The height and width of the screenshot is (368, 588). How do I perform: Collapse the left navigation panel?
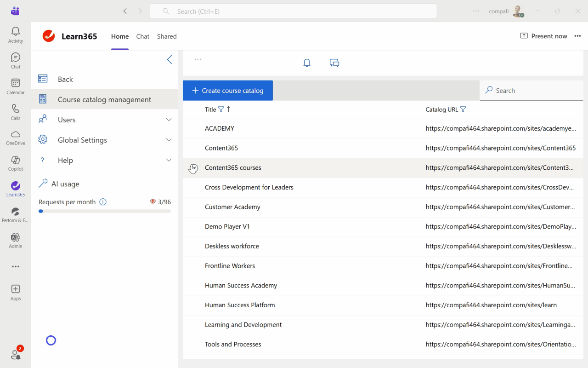170,59
